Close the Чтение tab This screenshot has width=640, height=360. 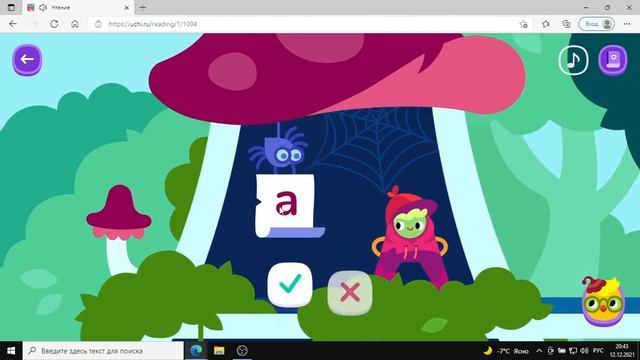point(127,7)
